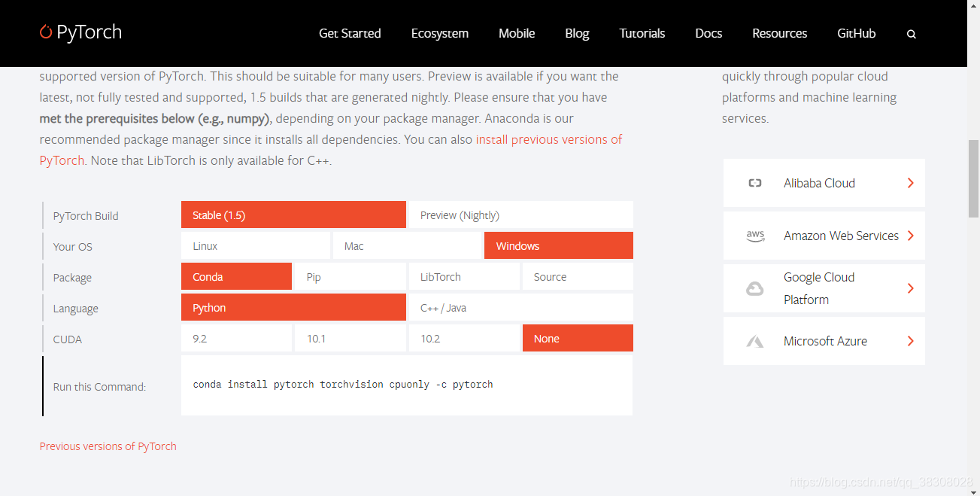The image size is (980, 496).
Task: Click the vertical scrollbar thumb
Action: (973, 178)
